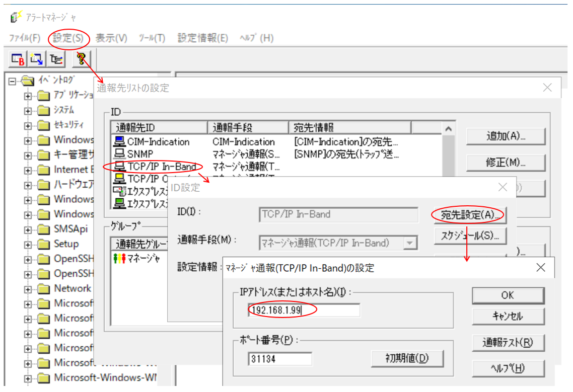This screenshot has width=573, height=392.
Task: Click the port number field showing 31134
Action: [x=280, y=359]
